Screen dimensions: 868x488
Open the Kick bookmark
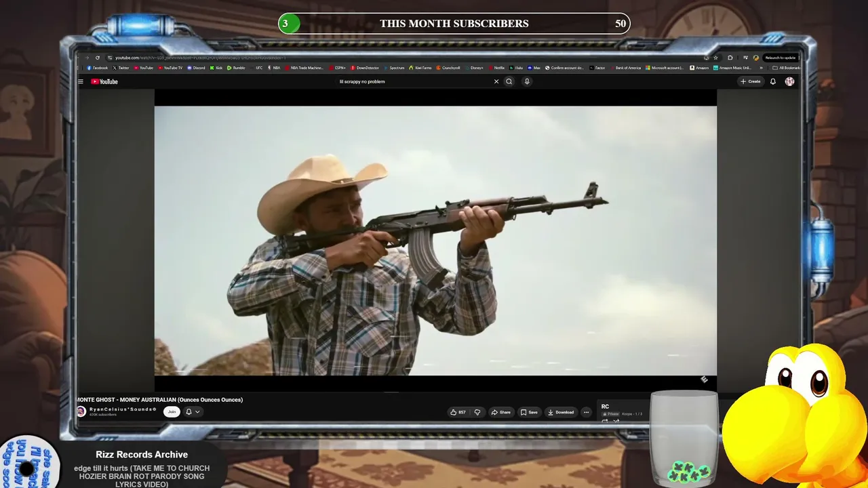click(216, 68)
